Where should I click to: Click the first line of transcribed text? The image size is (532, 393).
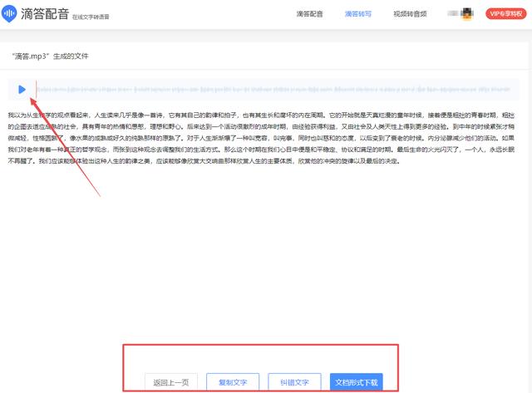pos(266,111)
